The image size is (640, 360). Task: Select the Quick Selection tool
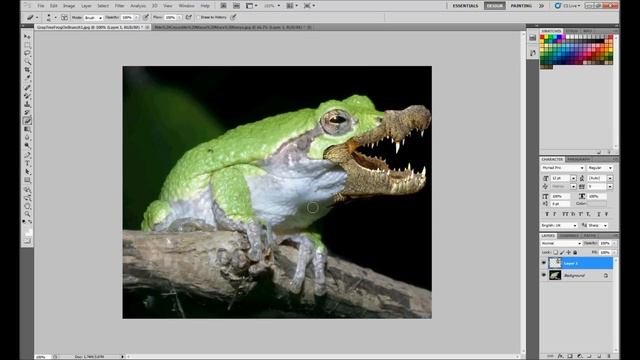click(27, 61)
